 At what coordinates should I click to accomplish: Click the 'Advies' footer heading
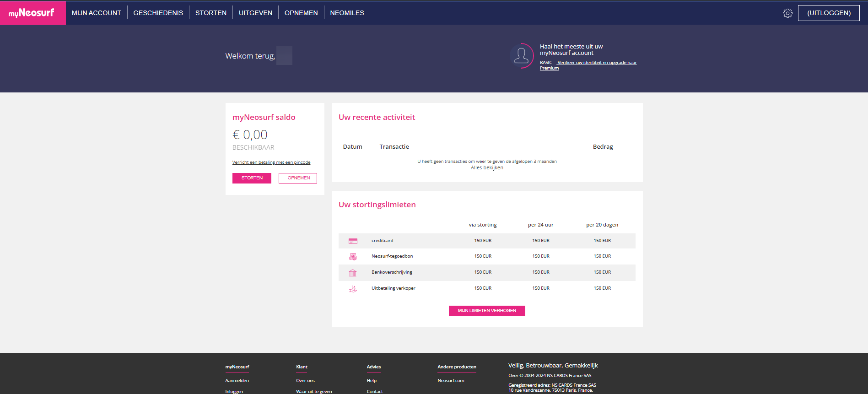click(374, 367)
